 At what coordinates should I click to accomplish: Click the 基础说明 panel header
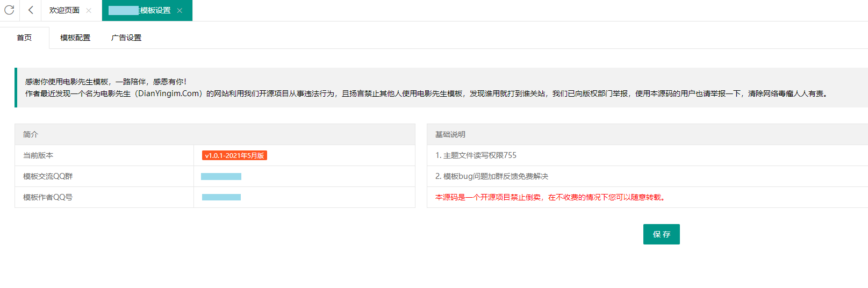pos(450,134)
